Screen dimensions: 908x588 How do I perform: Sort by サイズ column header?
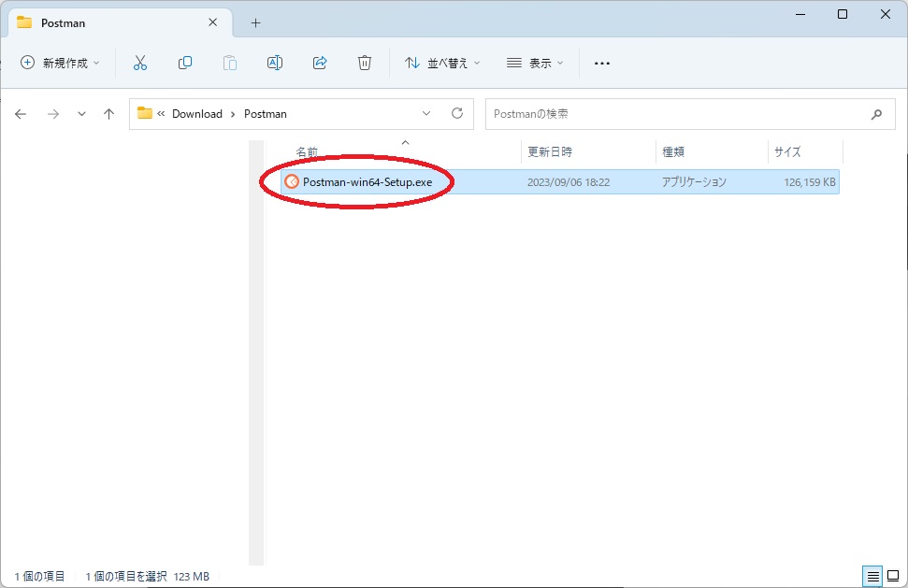[787, 152]
